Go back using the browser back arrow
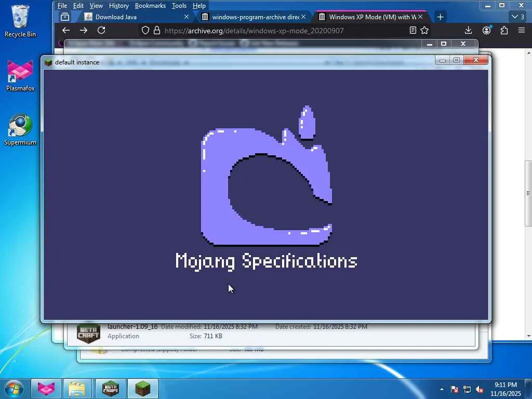532x399 pixels. tap(66, 30)
